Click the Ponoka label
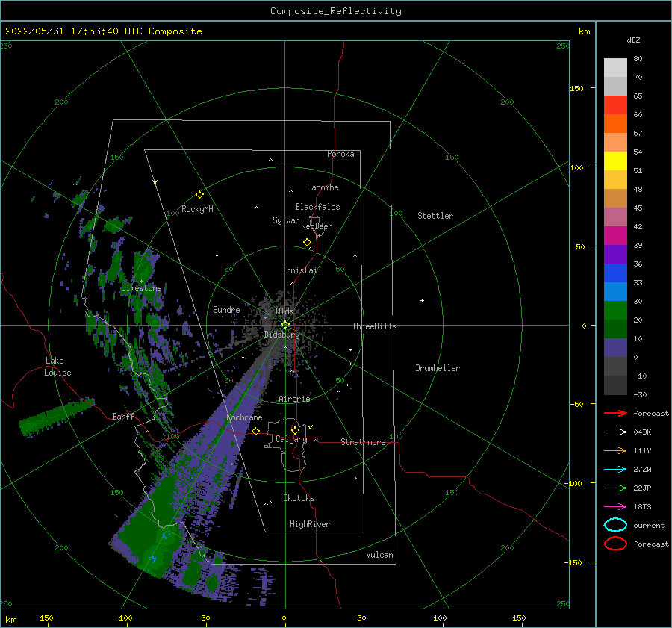The width and height of the screenshot is (672, 628). pos(340,154)
